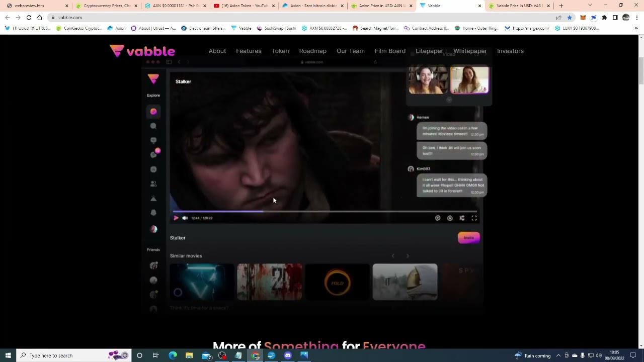644x362 pixels.
Task: Show next similar movies with right arrow
Action: point(408,256)
